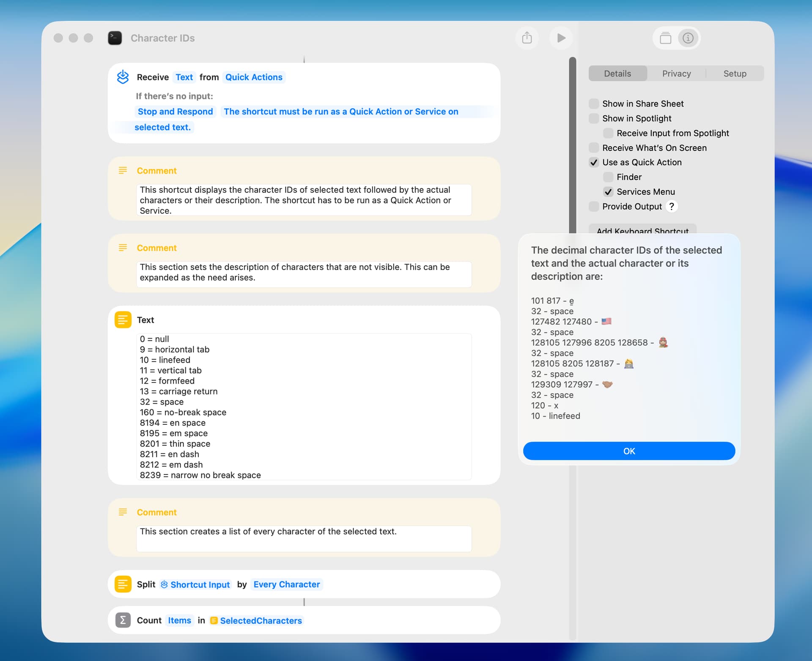Screen dimensions: 812x661
Task: Click the yellow Text action icon
Action: coord(123,320)
